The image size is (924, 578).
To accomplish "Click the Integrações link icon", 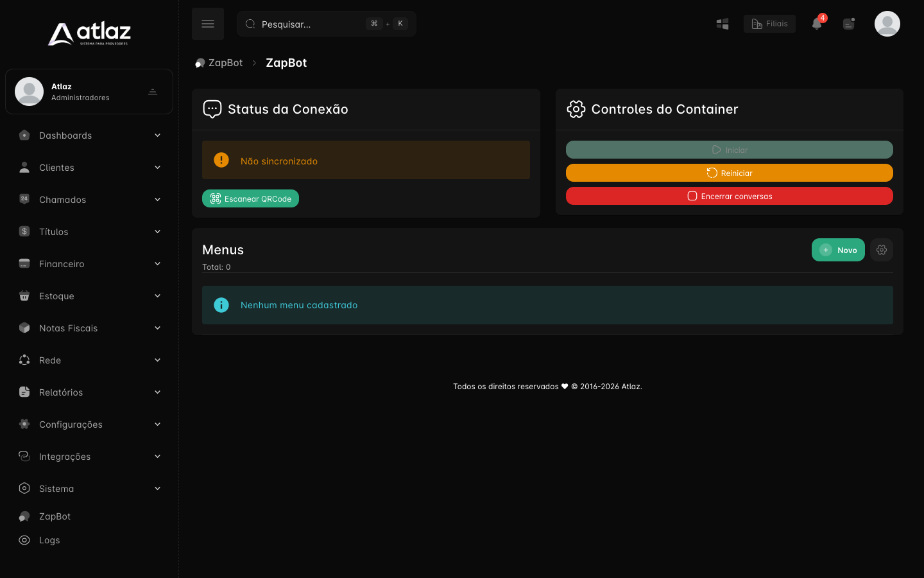I will [x=24, y=456].
